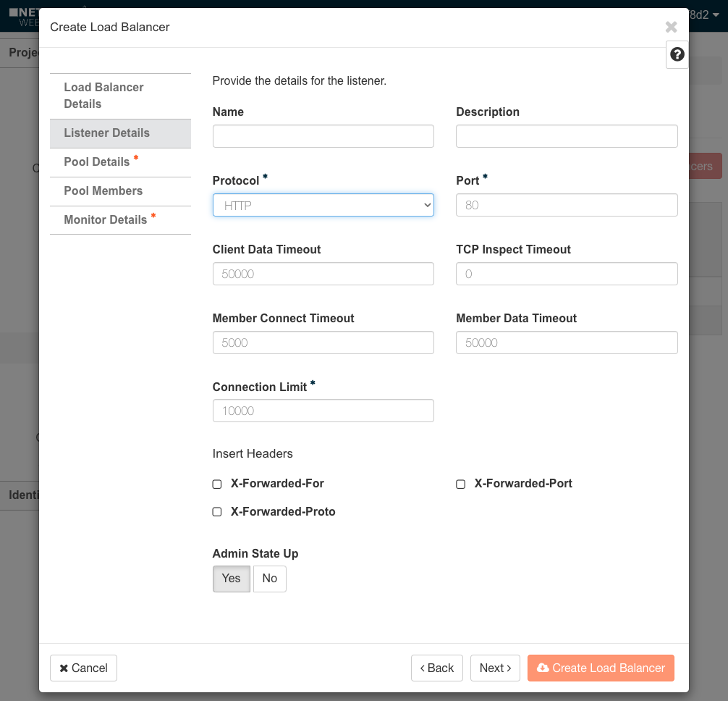Enable the X-Forwarded-For header checkbox
This screenshot has height=701, width=728.
tap(217, 484)
